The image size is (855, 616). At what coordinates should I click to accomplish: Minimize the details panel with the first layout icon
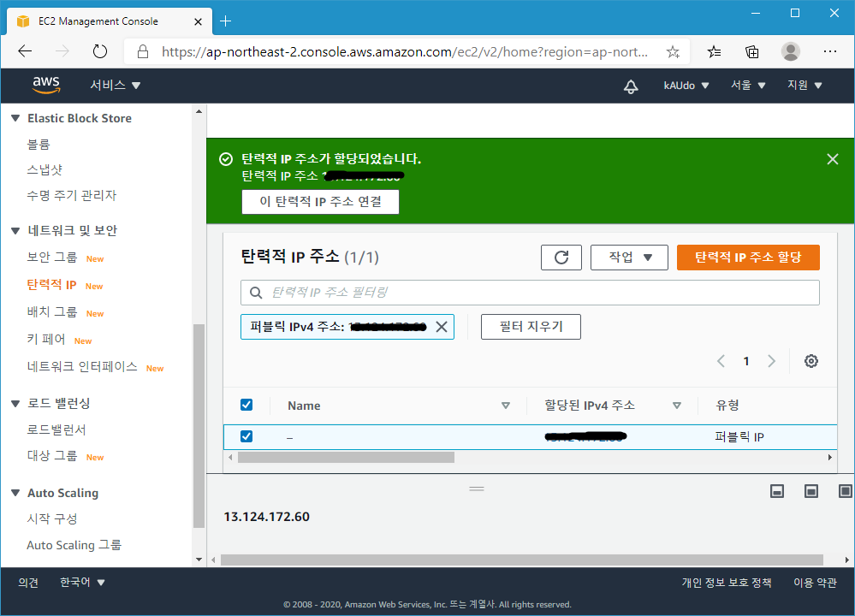click(777, 491)
